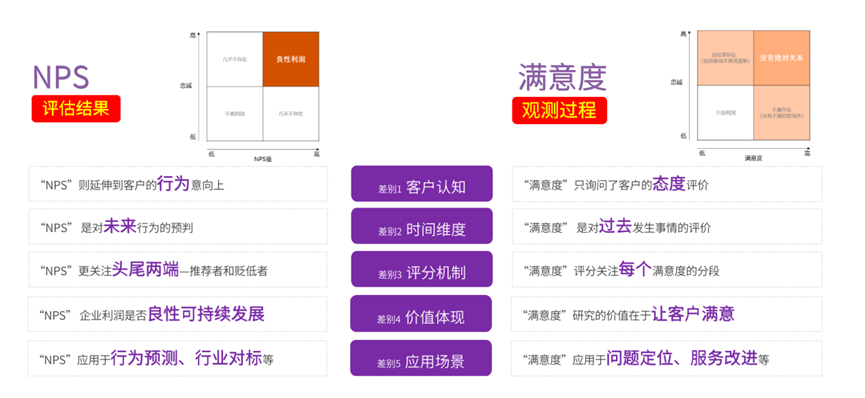Image resolution: width=865 pixels, height=398 pixels.
Task: Click the "差别5 应用场景" purple button
Action: click(420, 358)
